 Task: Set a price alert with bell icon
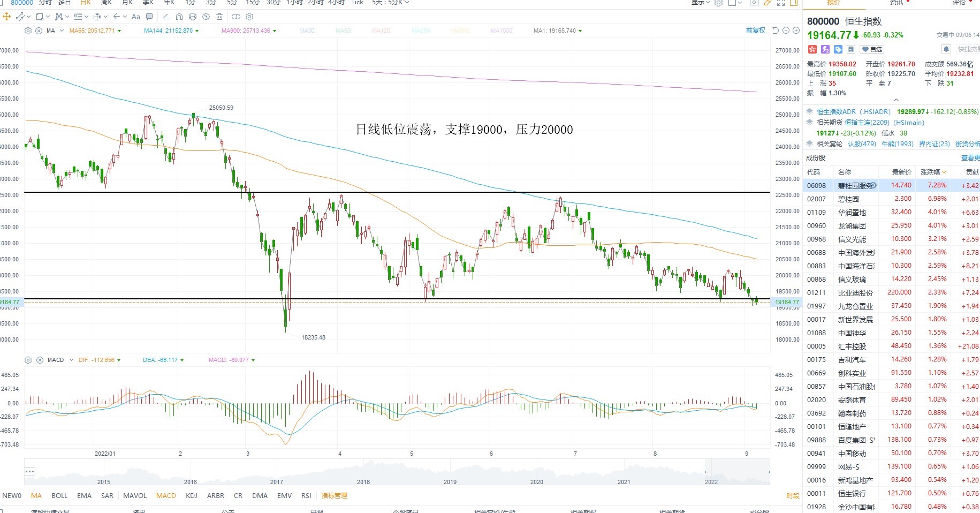tap(946, 49)
